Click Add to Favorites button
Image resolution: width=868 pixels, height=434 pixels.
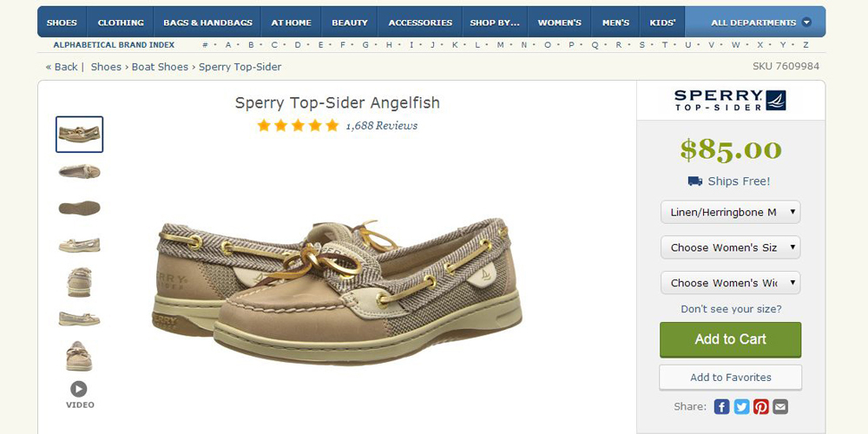tap(730, 378)
